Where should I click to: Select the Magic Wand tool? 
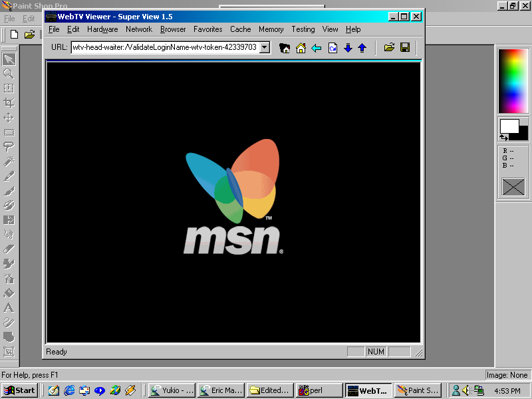[9, 162]
